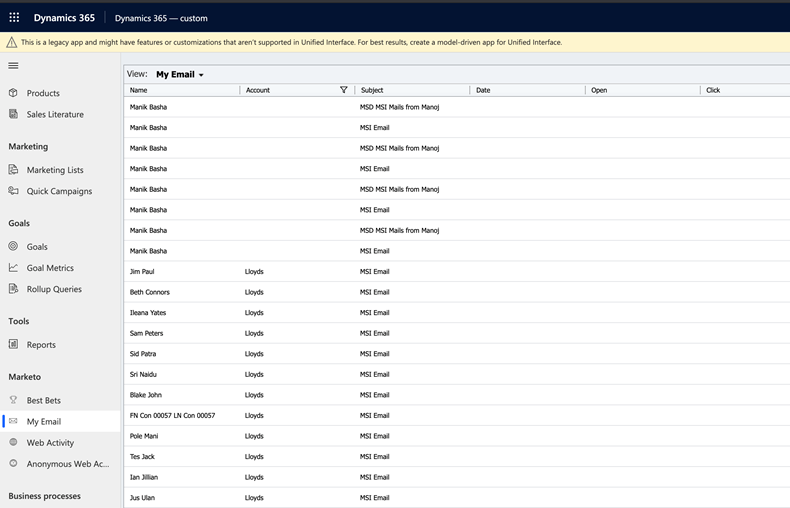Sort by the Open column header
The width and height of the screenshot is (790, 508).
point(599,90)
